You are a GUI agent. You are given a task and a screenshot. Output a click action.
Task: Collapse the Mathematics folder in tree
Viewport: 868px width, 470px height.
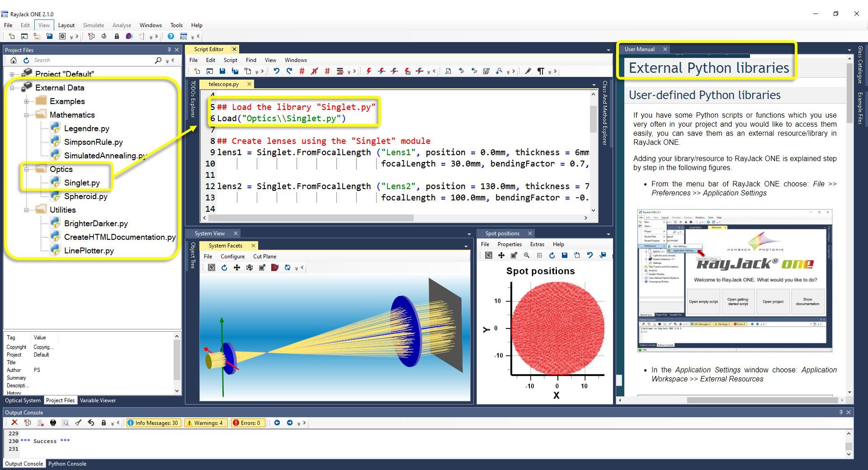click(27, 115)
